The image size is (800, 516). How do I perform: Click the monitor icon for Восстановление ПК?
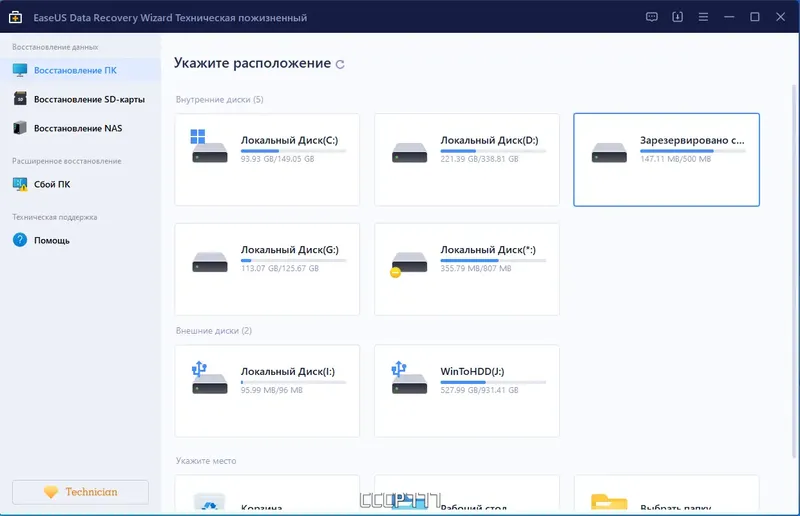[20, 70]
